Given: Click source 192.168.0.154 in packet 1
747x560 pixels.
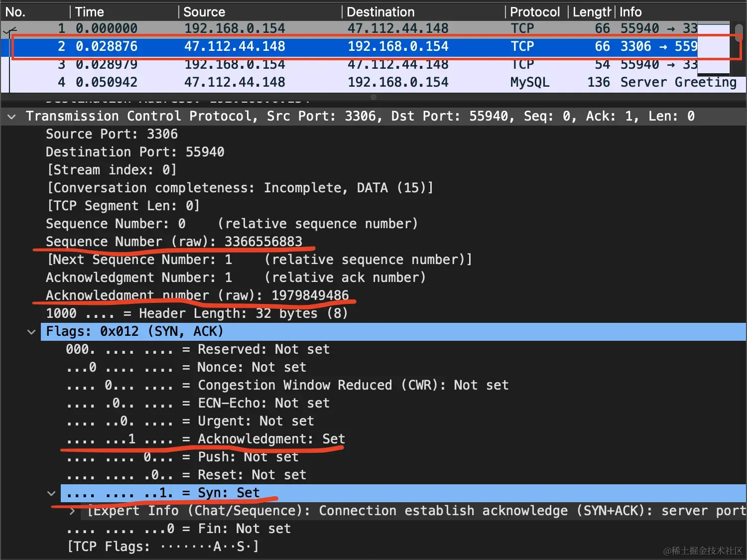Looking at the screenshot, I should click(x=235, y=28).
